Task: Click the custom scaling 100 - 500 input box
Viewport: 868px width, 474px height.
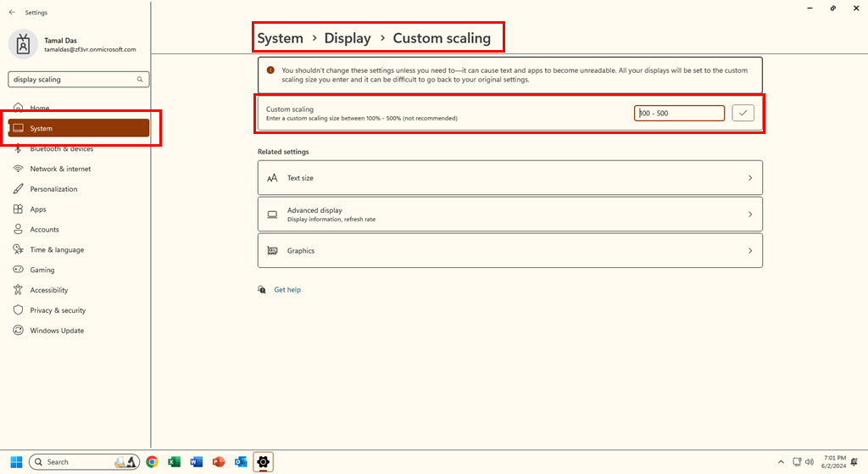Action: pos(679,113)
